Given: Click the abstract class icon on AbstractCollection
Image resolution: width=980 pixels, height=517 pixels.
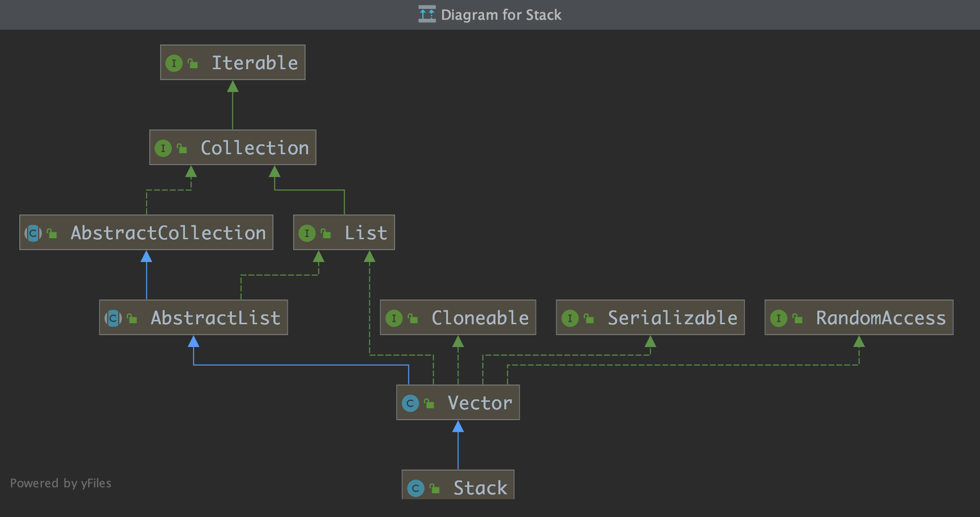Looking at the screenshot, I should [33, 233].
